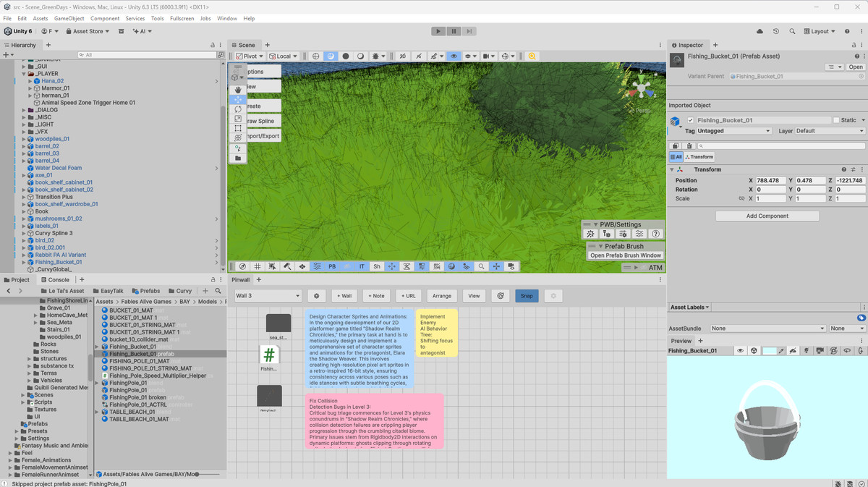Select the Move tool in Scene
868x487 pixels.
coord(238,99)
